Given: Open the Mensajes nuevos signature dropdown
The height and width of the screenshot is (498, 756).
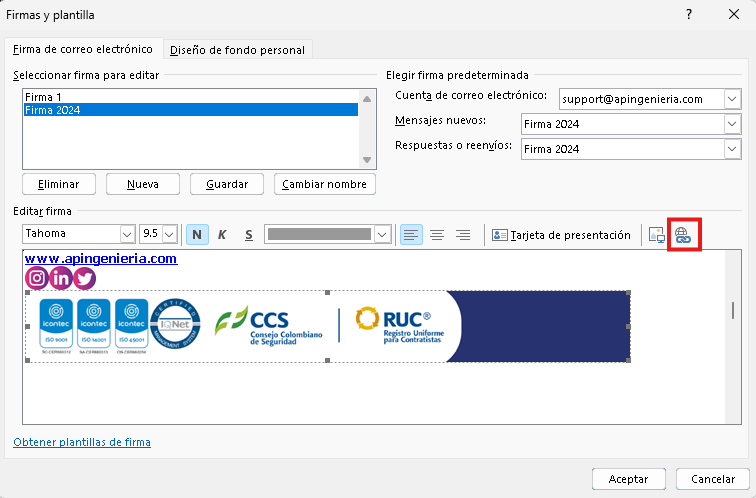Looking at the screenshot, I should [732, 124].
